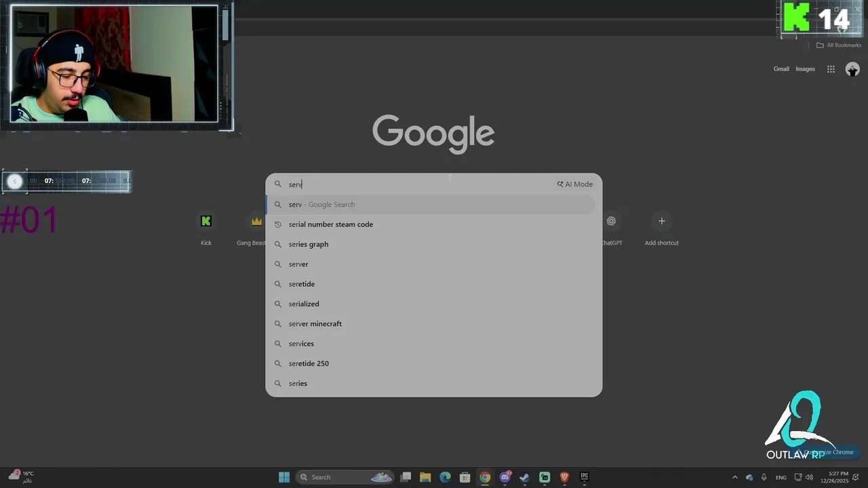The width and height of the screenshot is (868, 488).
Task: Launch Brave browser from the taskbar
Action: point(564,477)
